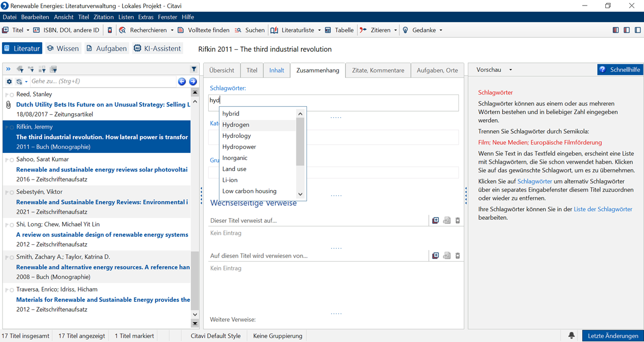Expand the Zitieren dropdown in toolbar
Screen dimensions: 644x342
(395, 30)
